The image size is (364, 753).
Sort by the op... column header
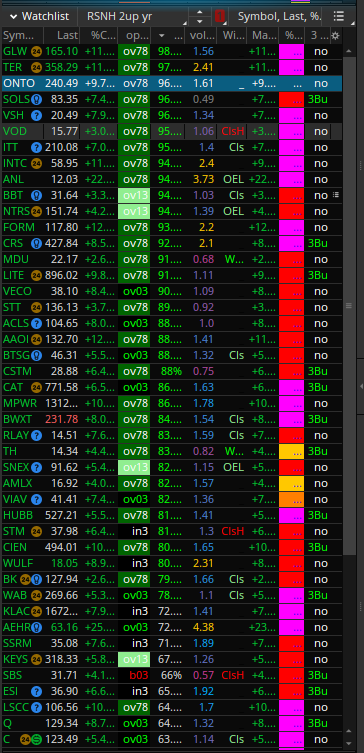click(134, 36)
